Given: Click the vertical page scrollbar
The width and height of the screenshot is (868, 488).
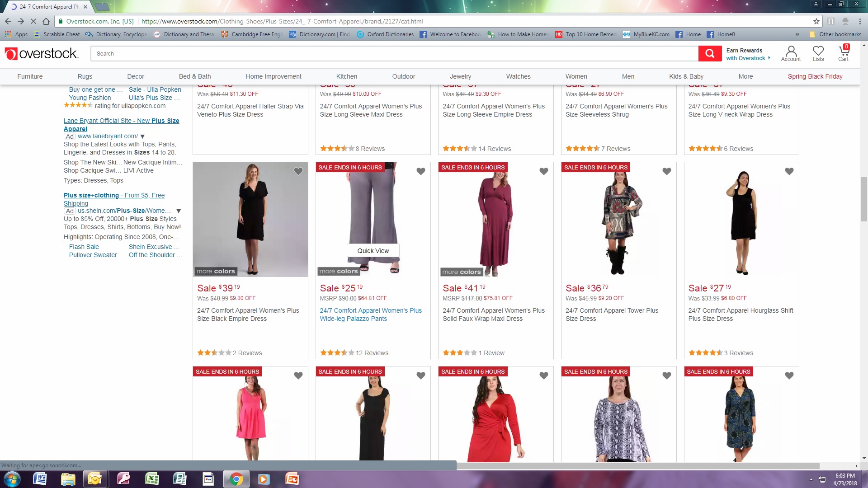Looking at the screenshot, I should click(x=864, y=199).
